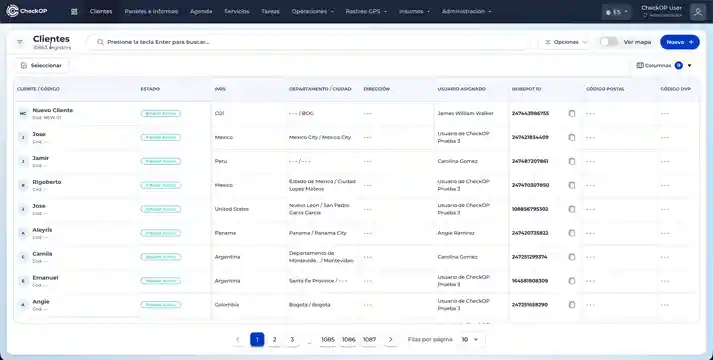
Task: Copy HubSpot ID for Angie row
Action: point(572,305)
